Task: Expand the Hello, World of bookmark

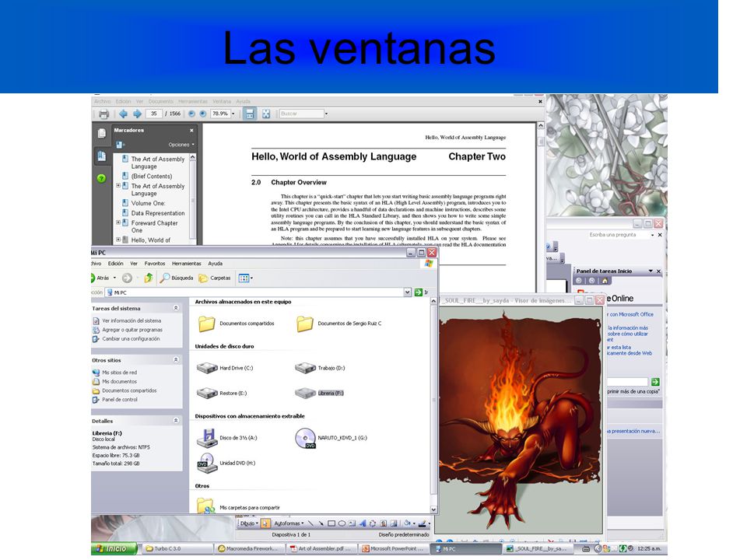Action: [x=118, y=240]
